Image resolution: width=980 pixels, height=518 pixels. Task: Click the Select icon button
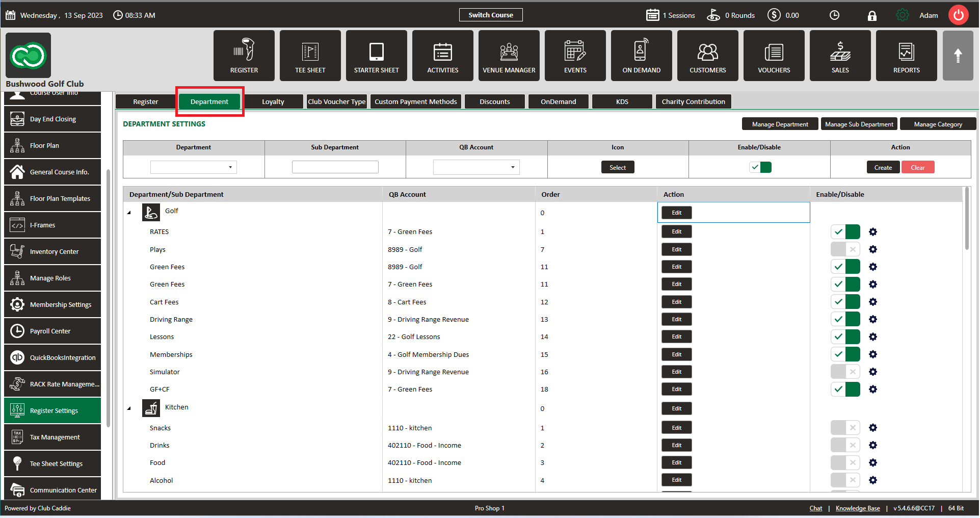618,167
